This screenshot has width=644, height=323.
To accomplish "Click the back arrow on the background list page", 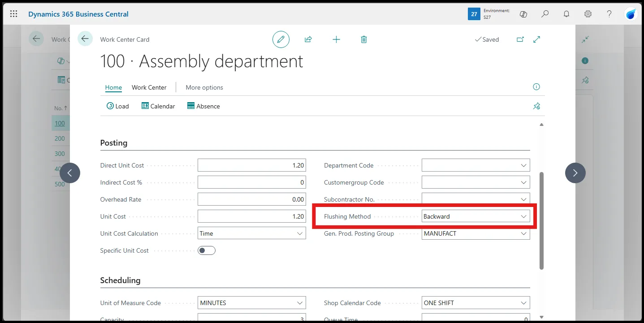I will tap(36, 39).
